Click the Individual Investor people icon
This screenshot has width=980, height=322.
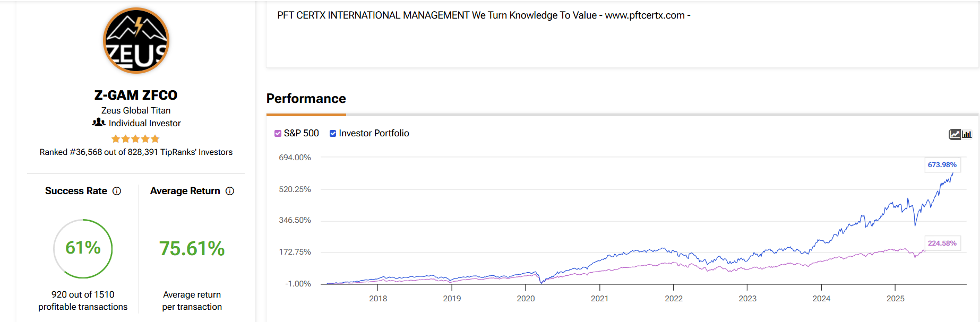(x=99, y=123)
